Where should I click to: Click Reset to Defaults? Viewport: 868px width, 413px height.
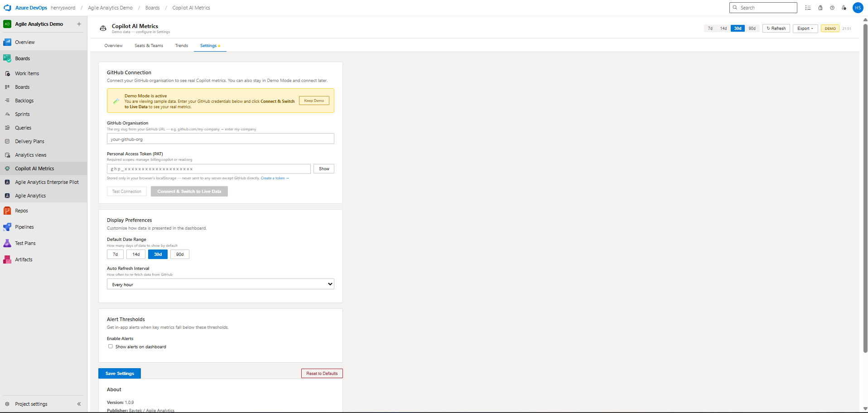(322, 373)
